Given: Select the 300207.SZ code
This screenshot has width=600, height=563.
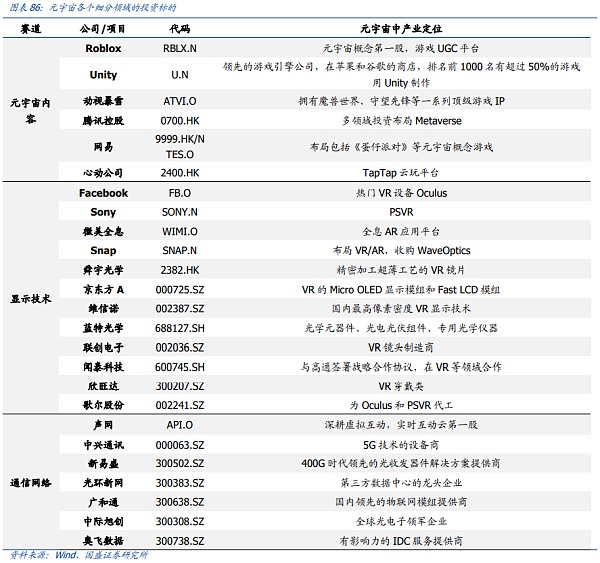Looking at the screenshot, I should tap(180, 387).
